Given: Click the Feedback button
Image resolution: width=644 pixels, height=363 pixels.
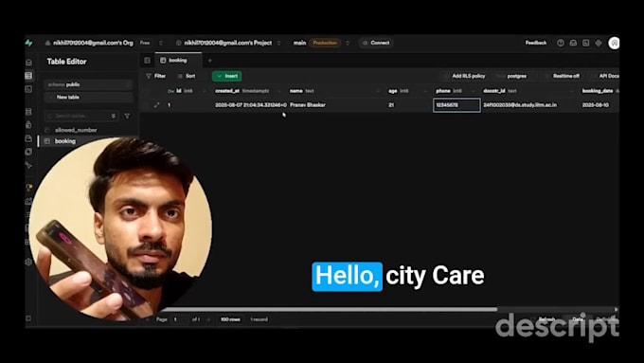Looking at the screenshot, I should click(536, 43).
